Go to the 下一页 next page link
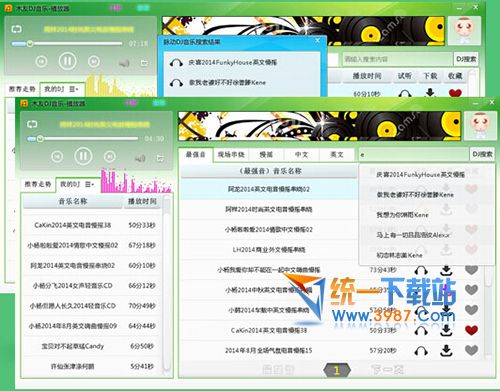Viewport: 500px width, 391px height. pyautogui.click(x=387, y=369)
